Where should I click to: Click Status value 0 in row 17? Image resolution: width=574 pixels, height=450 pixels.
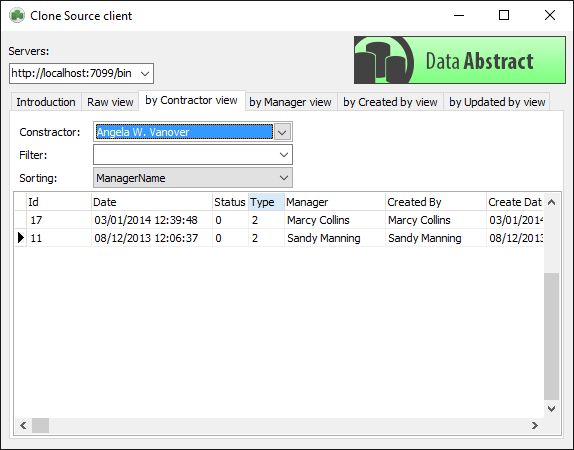[230, 220]
